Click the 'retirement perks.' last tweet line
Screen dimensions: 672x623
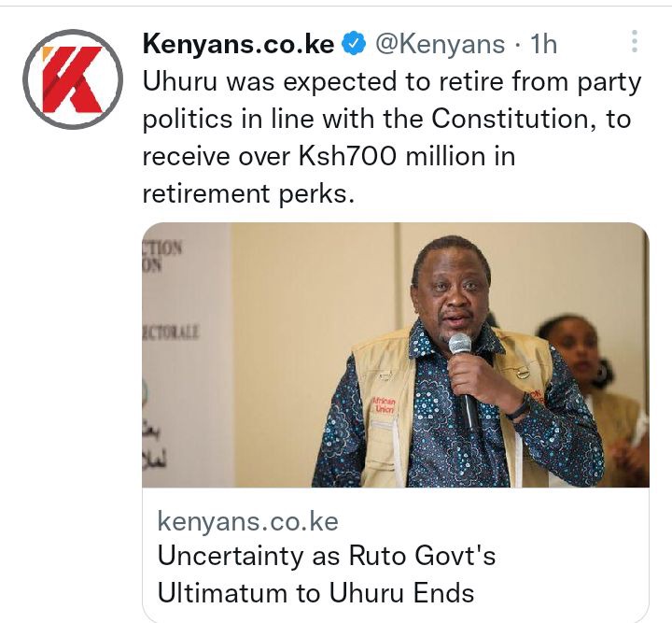pyautogui.click(x=248, y=193)
